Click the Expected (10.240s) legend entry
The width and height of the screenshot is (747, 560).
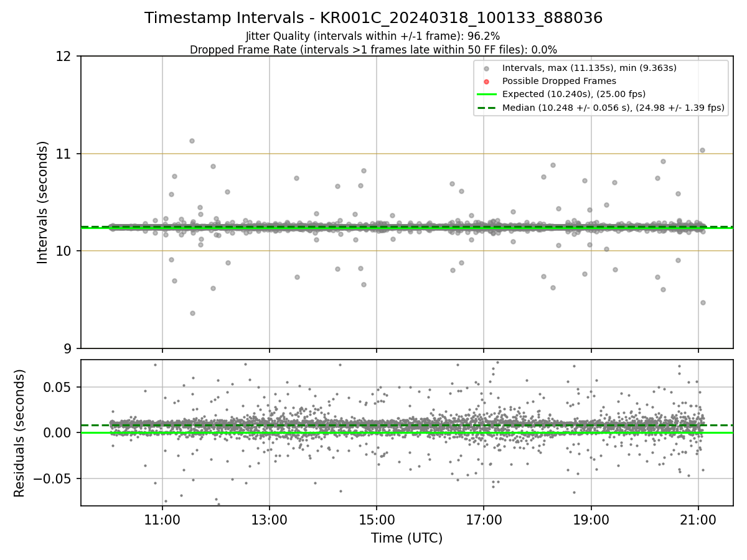pos(573,94)
